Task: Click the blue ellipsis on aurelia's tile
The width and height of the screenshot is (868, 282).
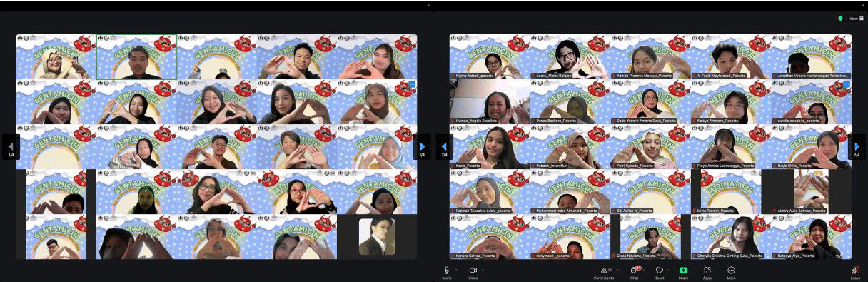Action: [x=847, y=84]
